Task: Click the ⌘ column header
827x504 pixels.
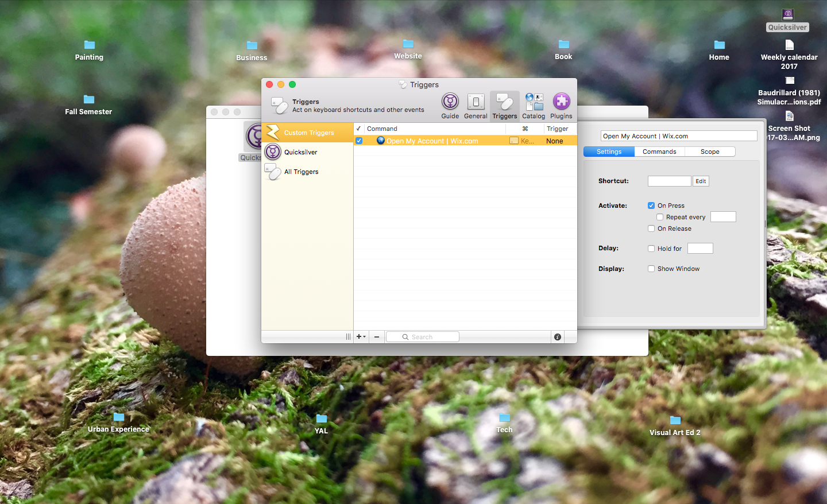Action: coord(525,129)
